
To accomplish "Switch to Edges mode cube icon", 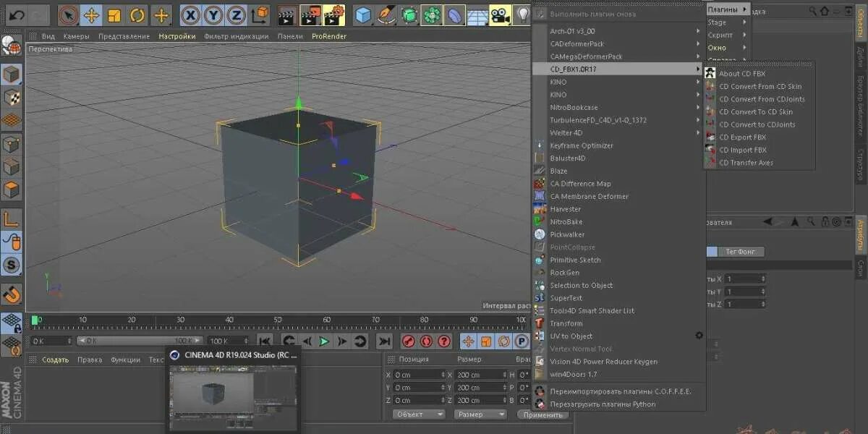I will click(x=12, y=168).
